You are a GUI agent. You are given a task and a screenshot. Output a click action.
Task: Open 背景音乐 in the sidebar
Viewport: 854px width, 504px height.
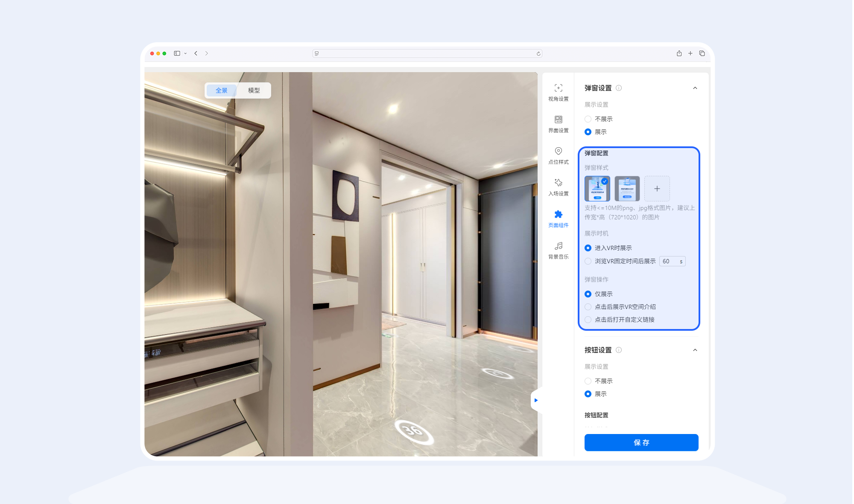click(x=558, y=250)
